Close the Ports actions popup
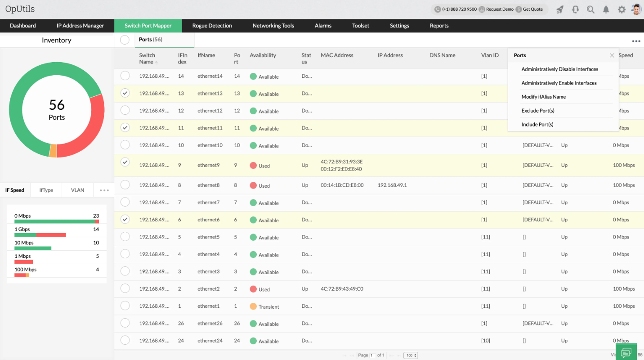The image size is (644, 360). point(612,55)
